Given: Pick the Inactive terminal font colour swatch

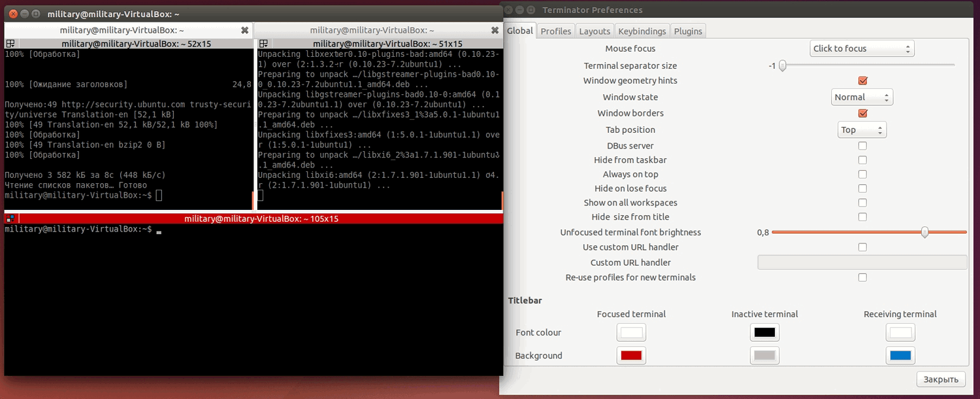Looking at the screenshot, I should tap(764, 332).
